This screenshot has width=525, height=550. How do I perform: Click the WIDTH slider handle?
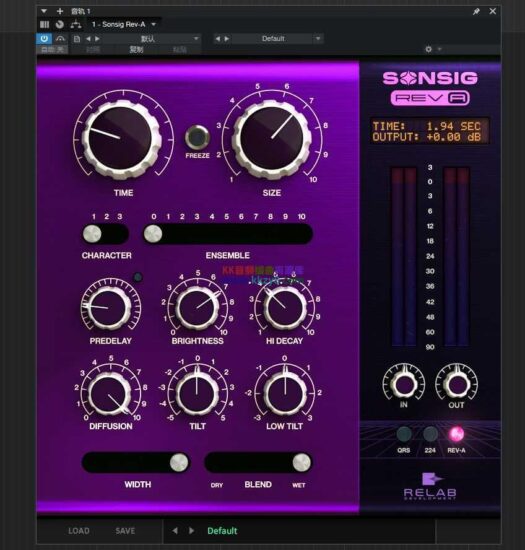pyautogui.click(x=179, y=462)
